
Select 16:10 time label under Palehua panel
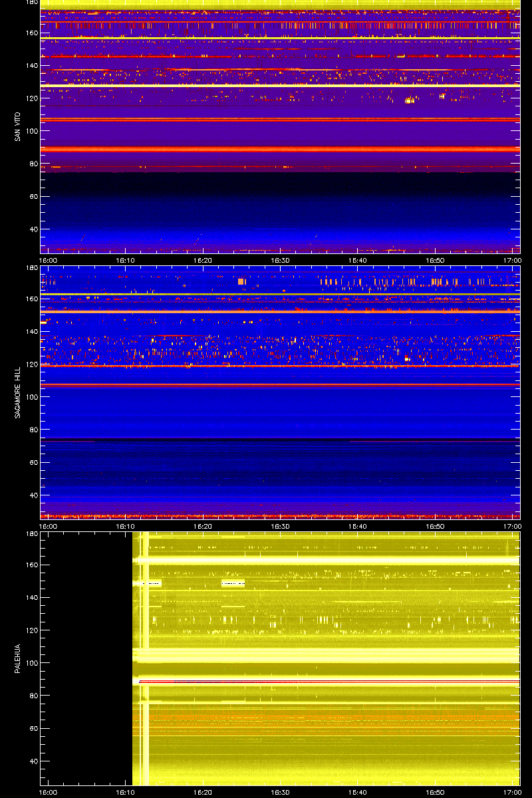tap(126, 793)
